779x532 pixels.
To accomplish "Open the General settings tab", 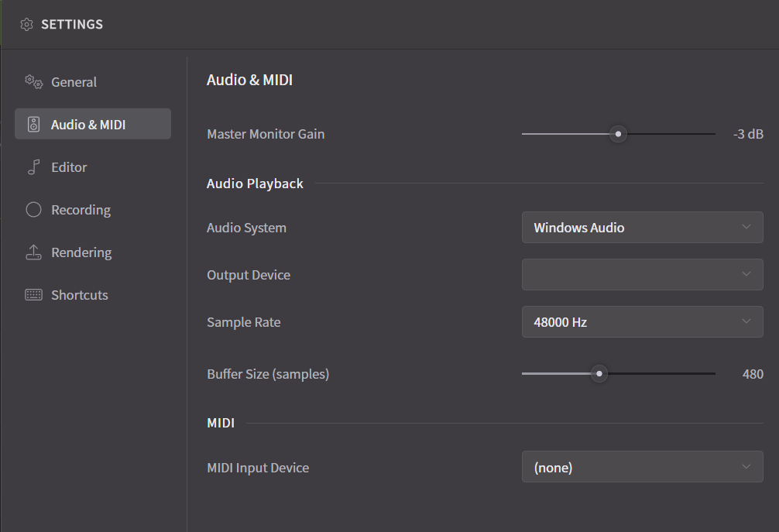I will 93,81.
